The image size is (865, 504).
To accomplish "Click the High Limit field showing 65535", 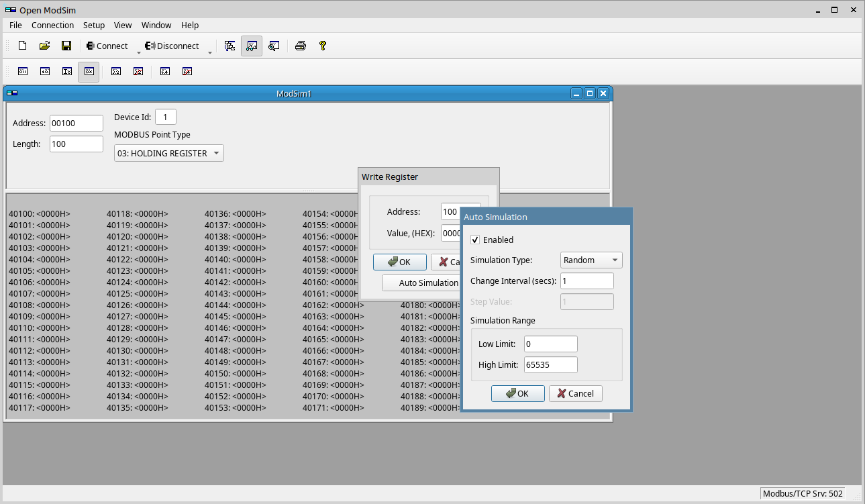I will 550,364.
